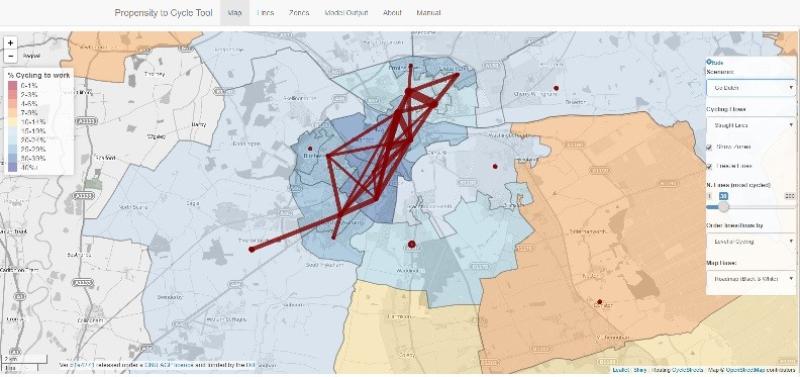Click the 10-14% yellow legend swatch
Screen dimensions: 800x377
pos(11,122)
